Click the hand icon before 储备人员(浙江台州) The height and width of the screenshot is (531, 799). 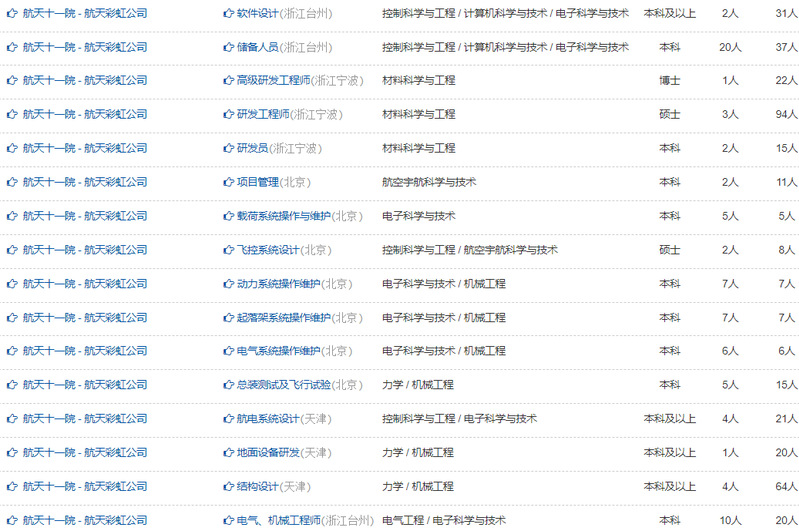228,47
